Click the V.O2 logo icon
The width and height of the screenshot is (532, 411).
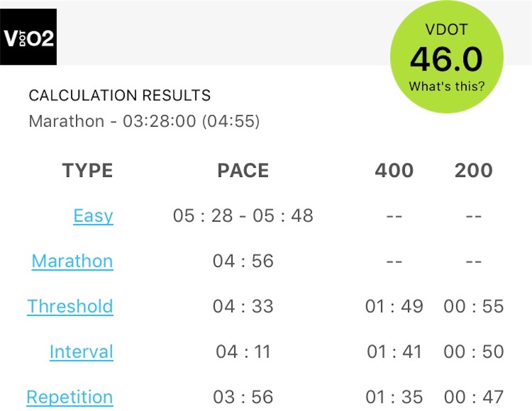click(x=28, y=37)
